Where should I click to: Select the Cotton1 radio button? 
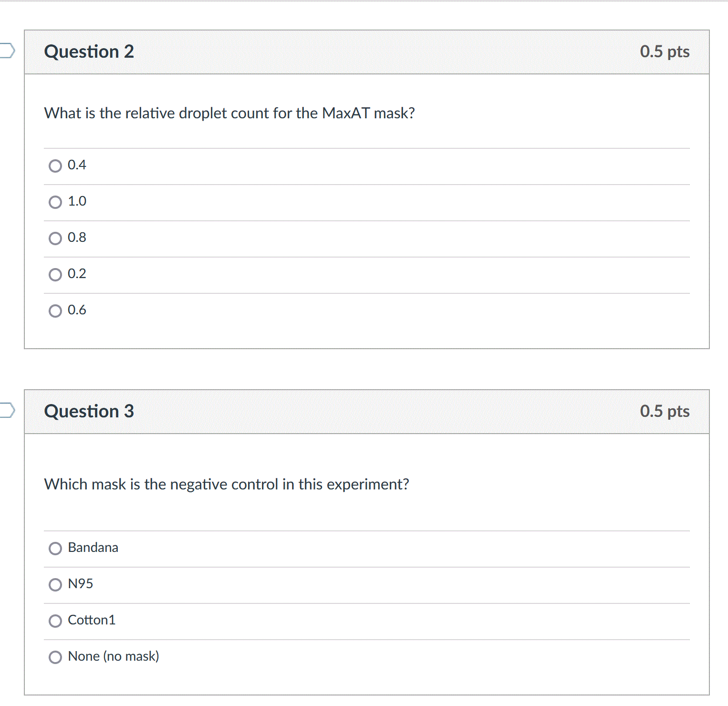click(x=55, y=621)
